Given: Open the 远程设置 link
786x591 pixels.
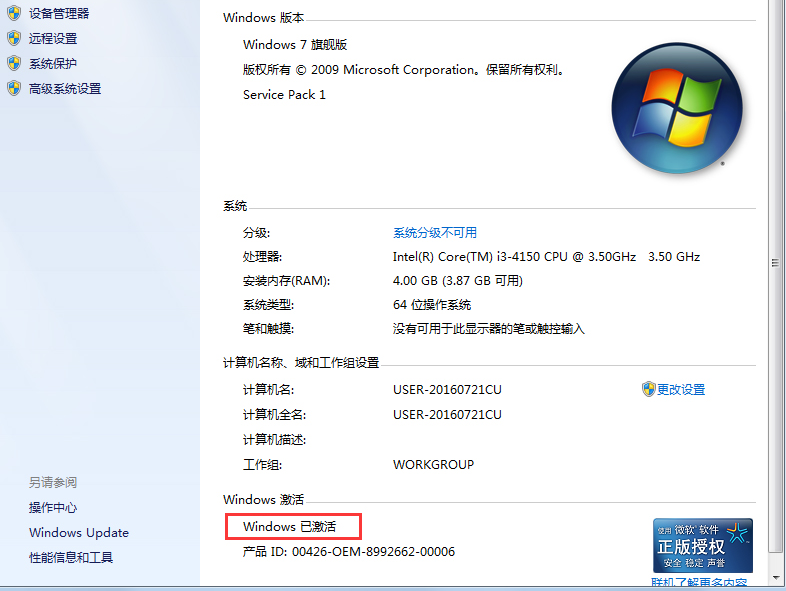Looking at the screenshot, I should click(x=53, y=38).
